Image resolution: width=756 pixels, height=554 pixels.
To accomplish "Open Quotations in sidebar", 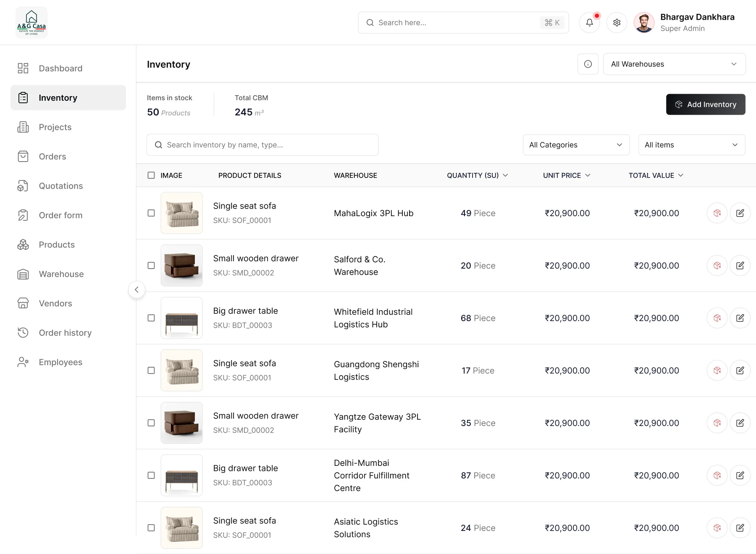I will (x=68, y=186).
